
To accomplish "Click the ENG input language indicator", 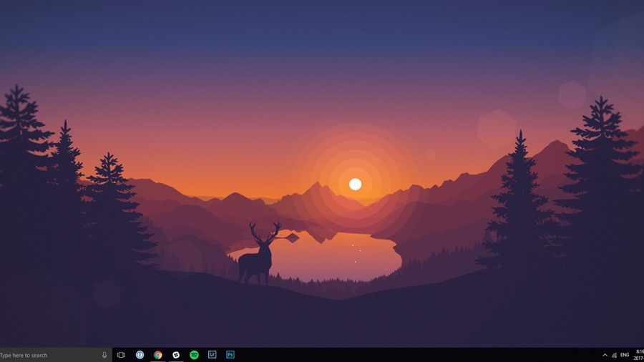I will (x=625, y=355).
